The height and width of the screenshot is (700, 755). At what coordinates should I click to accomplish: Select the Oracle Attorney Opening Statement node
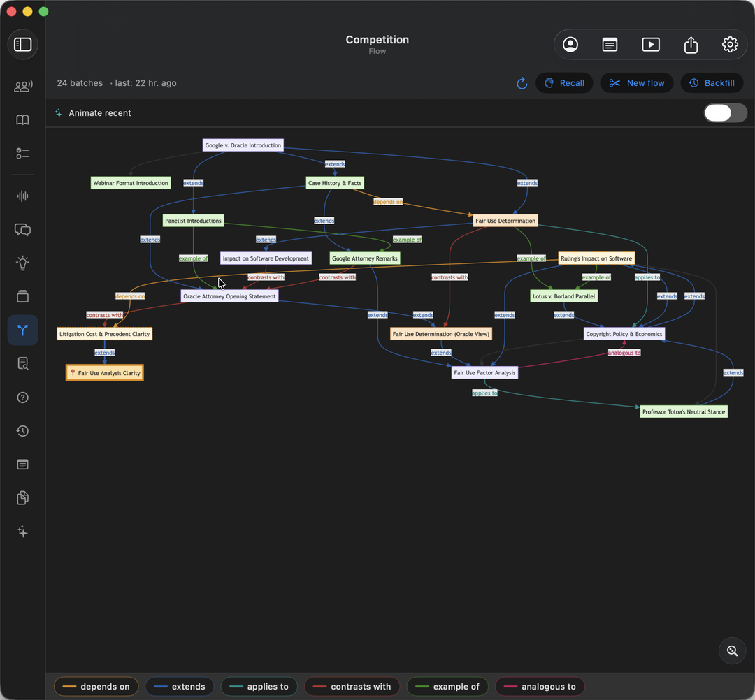(x=229, y=296)
